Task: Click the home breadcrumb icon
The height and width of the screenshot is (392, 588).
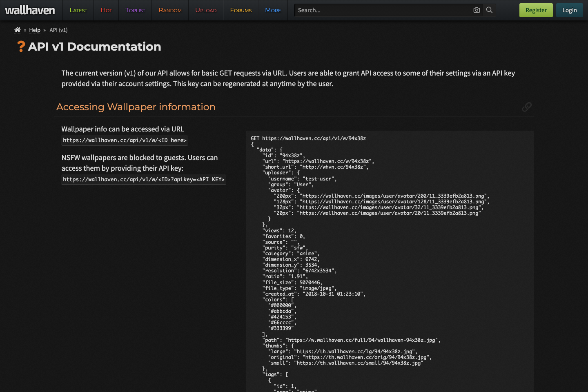Action: (x=18, y=29)
